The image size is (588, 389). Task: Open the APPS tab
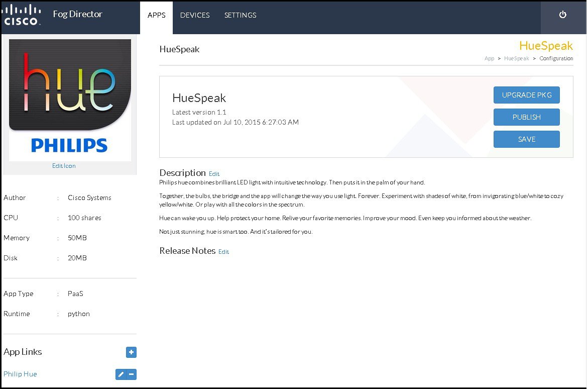point(157,16)
